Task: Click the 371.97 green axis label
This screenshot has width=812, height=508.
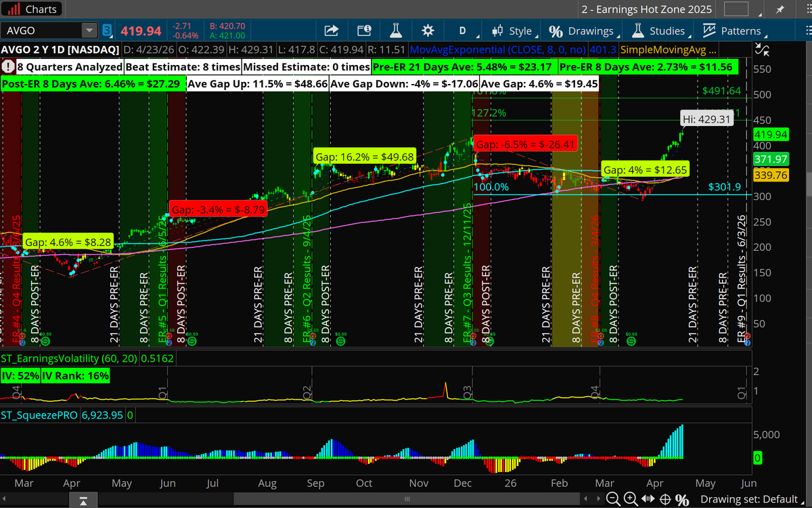Action: 771,159
